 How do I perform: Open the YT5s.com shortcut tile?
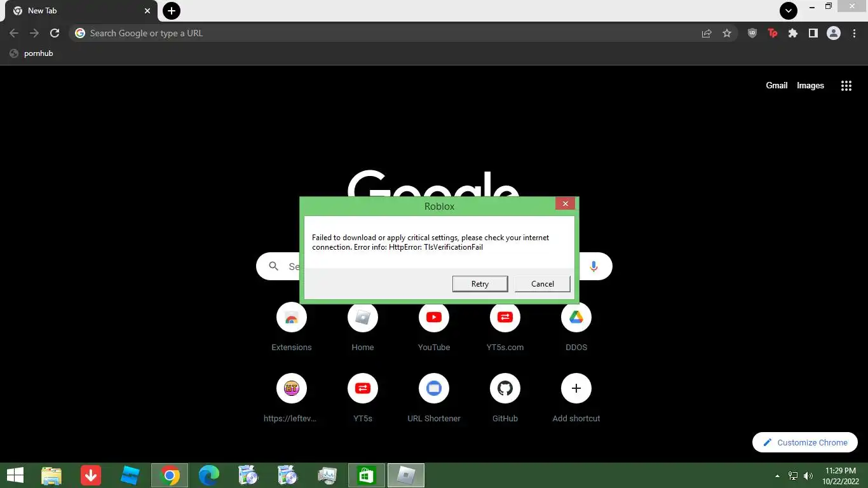(505, 327)
